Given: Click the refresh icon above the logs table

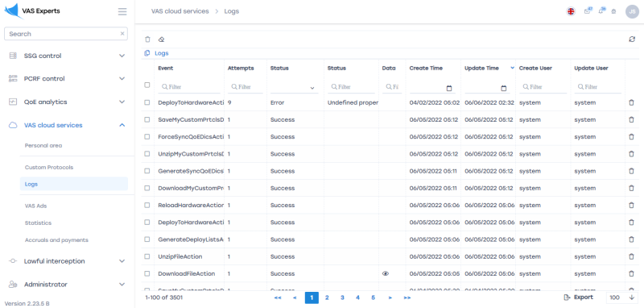Looking at the screenshot, I should click(x=632, y=40).
